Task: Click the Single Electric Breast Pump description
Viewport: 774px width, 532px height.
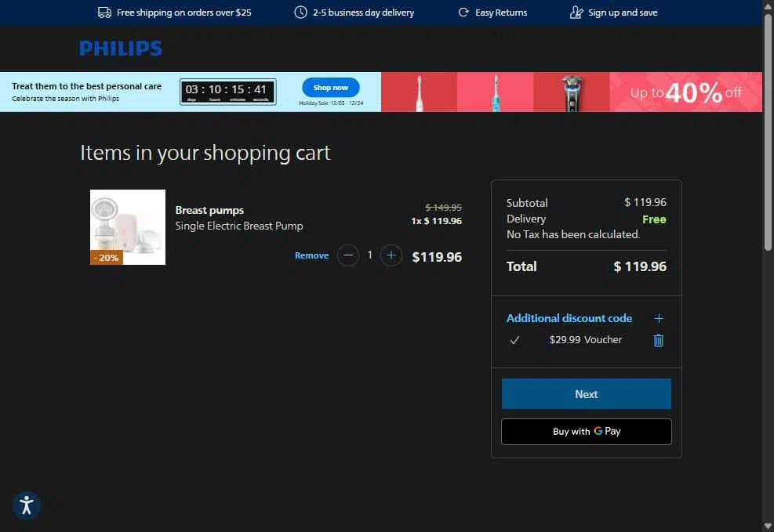Action: point(239,226)
